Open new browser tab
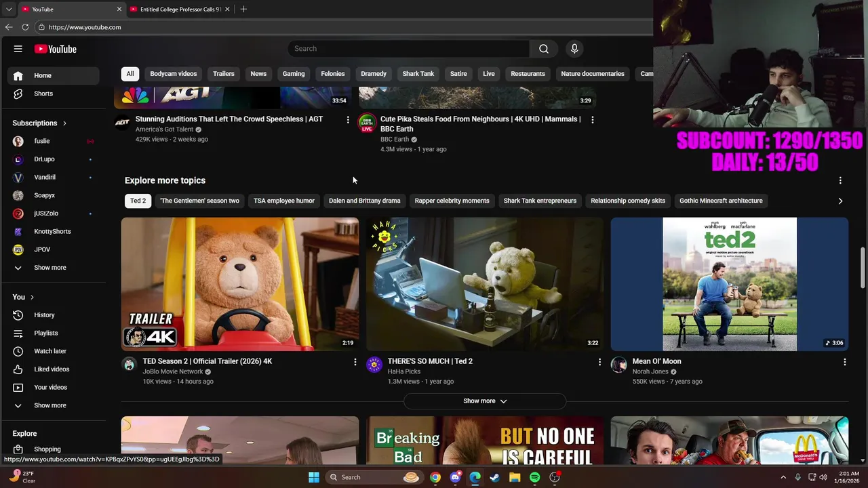Viewport: 868px width, 488px height. pos(243,9)
